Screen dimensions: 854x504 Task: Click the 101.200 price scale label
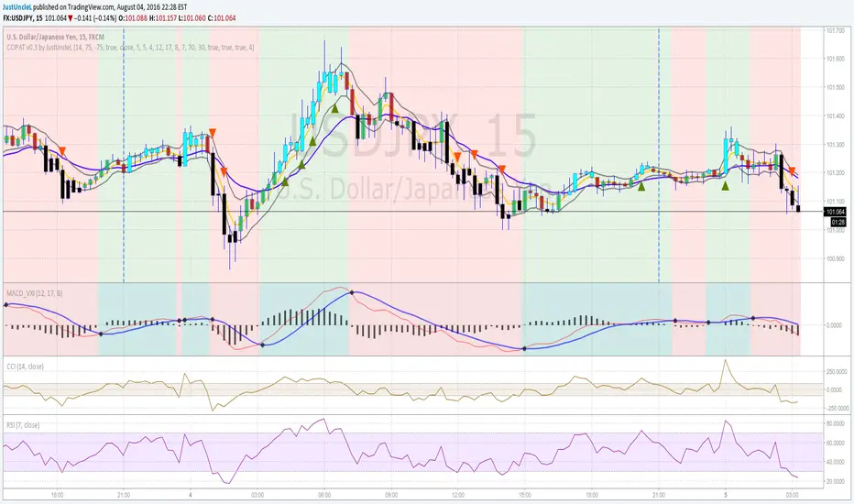tap(836, 172)
